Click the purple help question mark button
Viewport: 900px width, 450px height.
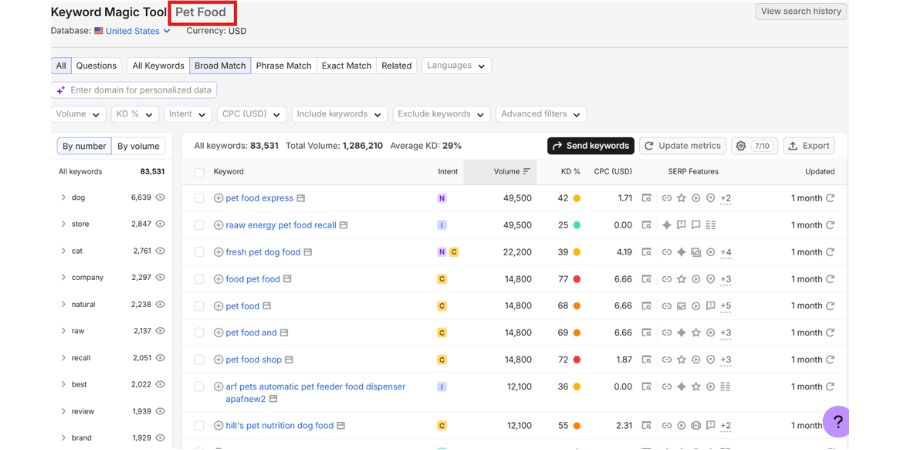836,422
